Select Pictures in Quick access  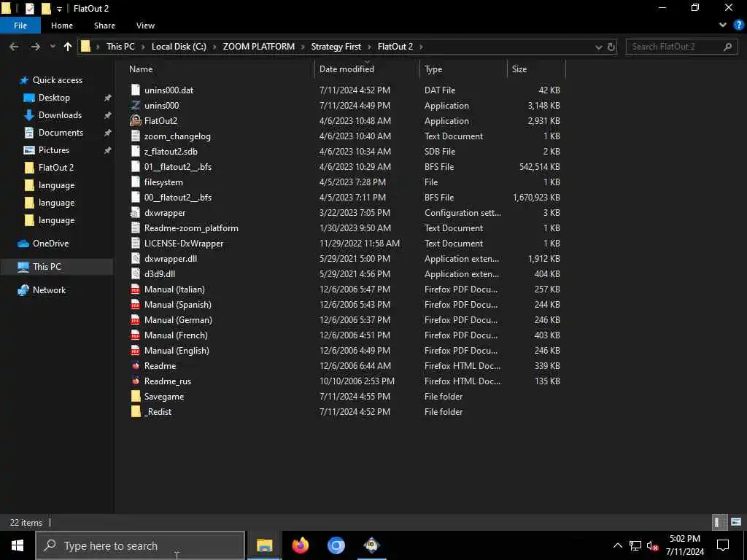pos(54,150)
